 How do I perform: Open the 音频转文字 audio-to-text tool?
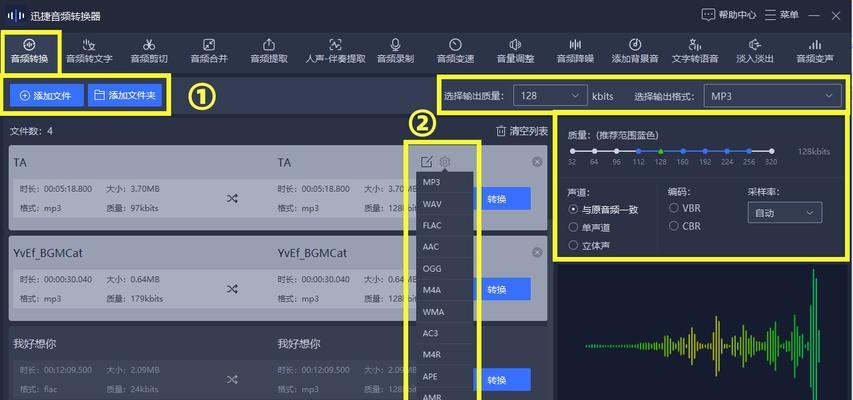89,51
